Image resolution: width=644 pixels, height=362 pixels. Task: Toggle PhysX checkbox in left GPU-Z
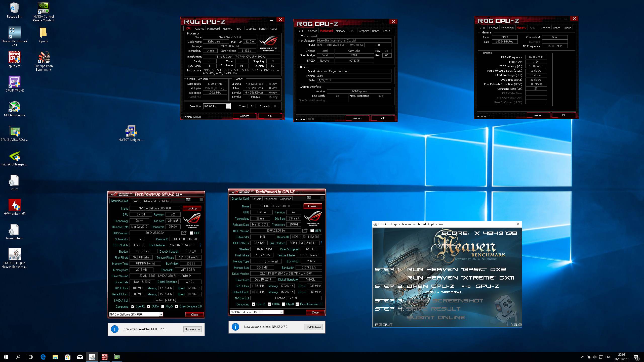pos(163,306)
